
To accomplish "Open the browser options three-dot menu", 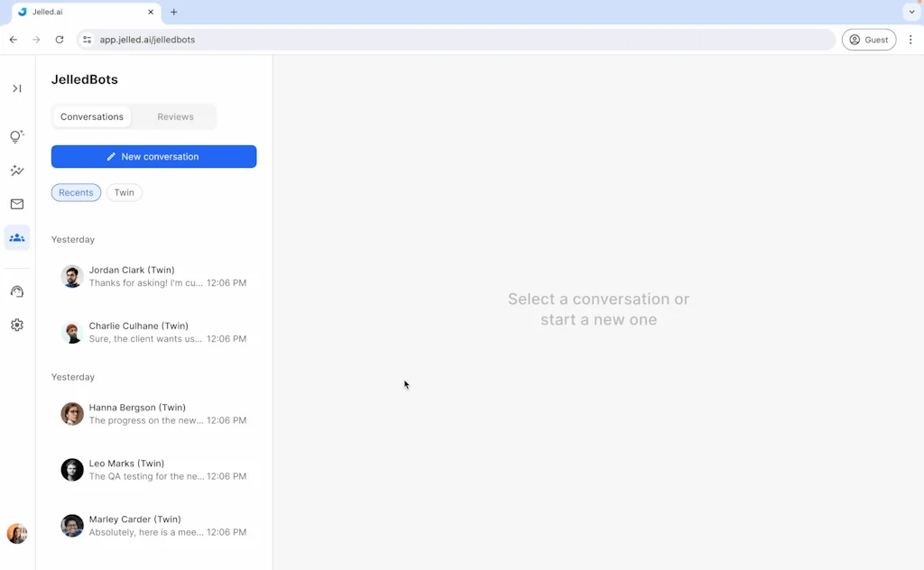I will pyautogui.click(x=910, y=40).
